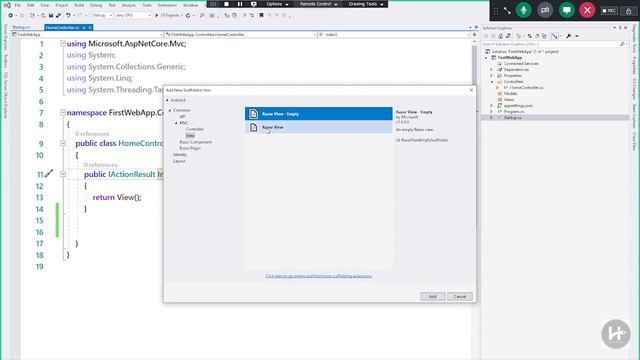Viewport: 640px width, 360px height.
Task: Click the Add button in the scaffold dialog
Action: (x=432, y=296)
